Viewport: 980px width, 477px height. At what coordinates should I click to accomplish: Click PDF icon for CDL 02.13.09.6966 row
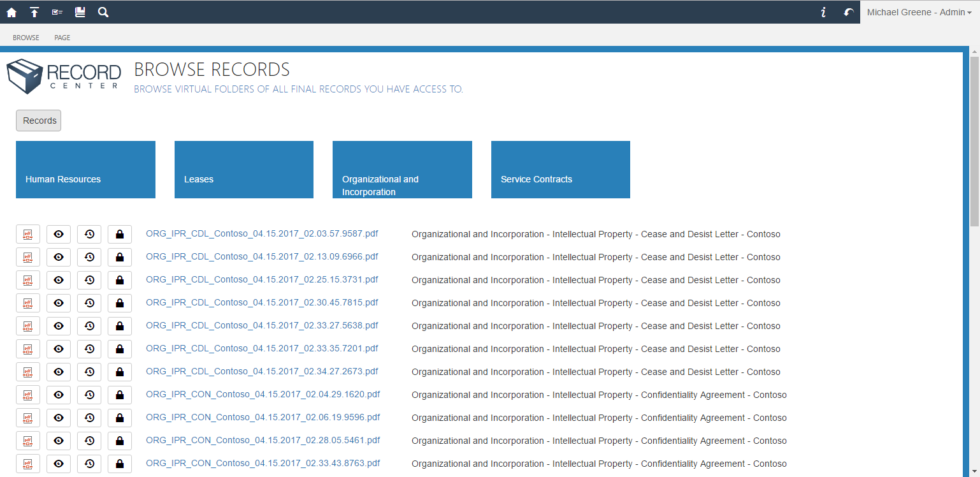28,258
